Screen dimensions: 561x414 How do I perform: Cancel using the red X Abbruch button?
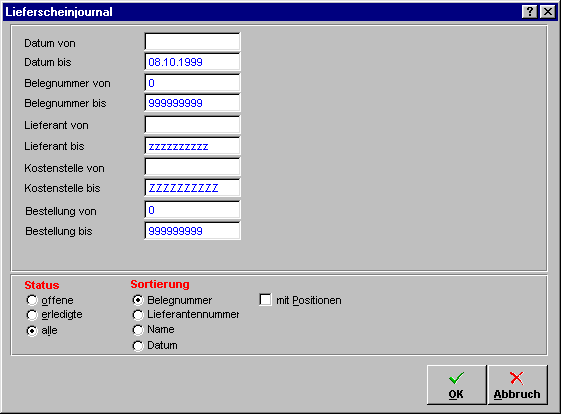tap(517, 385)
